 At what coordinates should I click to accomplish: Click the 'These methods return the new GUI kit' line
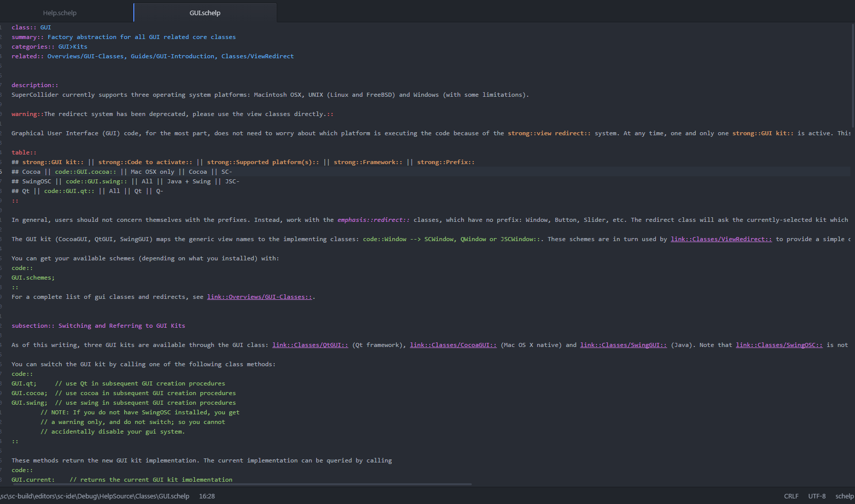coord(202,460)
